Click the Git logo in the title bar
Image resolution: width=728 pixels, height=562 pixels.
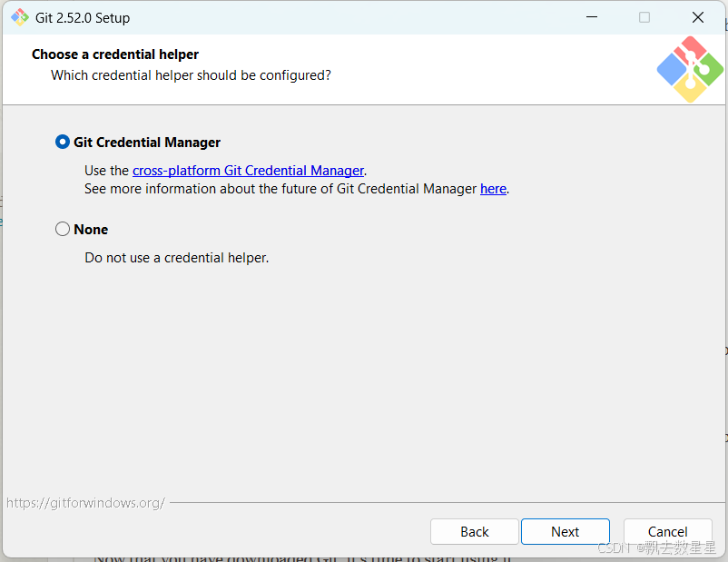tap(20, 17)
